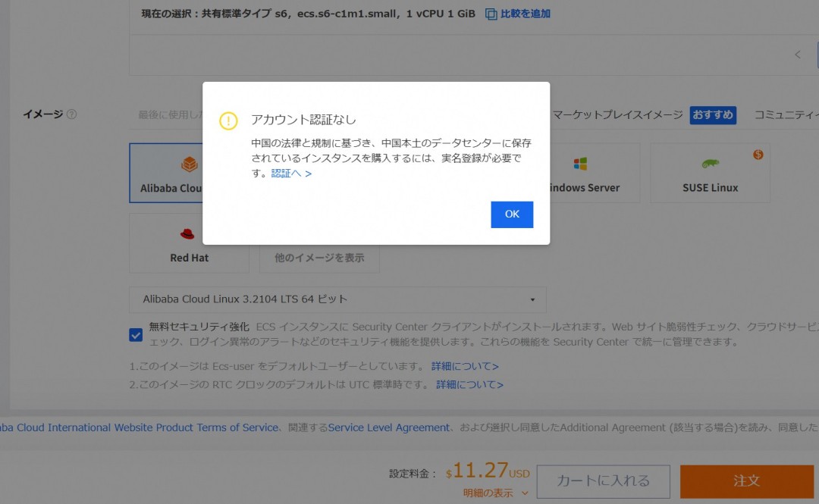The image size is (819, 504).
Task: Click カートに入れる button
Action: point(604,481)
